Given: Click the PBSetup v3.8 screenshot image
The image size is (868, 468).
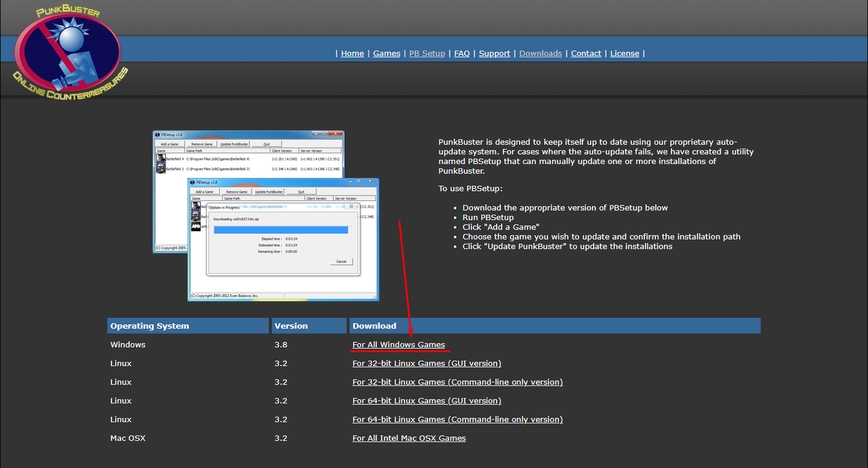Looking at the screenshot, I should (x=266, y=215).
